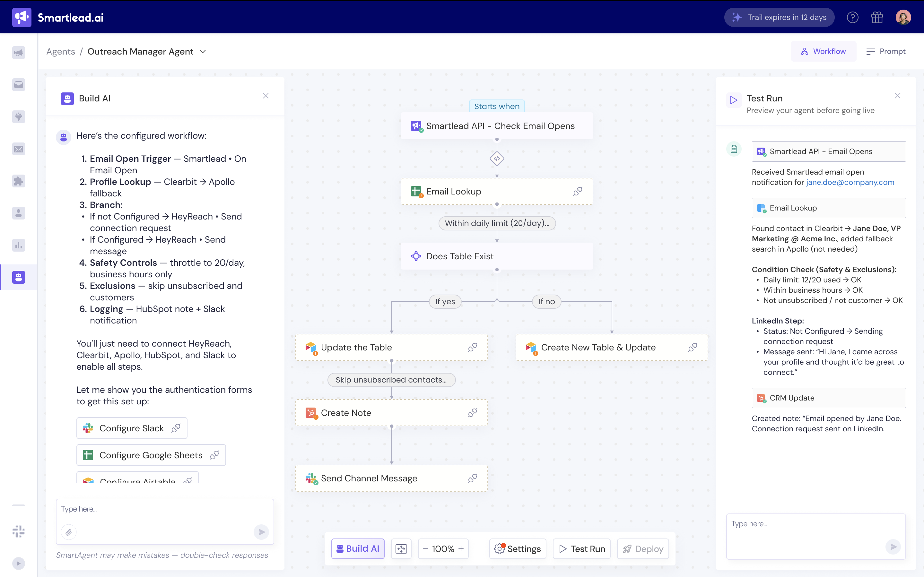Click the code diamond connector icon
Image resolution: width=924 pixels, height=577 pixels.
tap(497, 158)
